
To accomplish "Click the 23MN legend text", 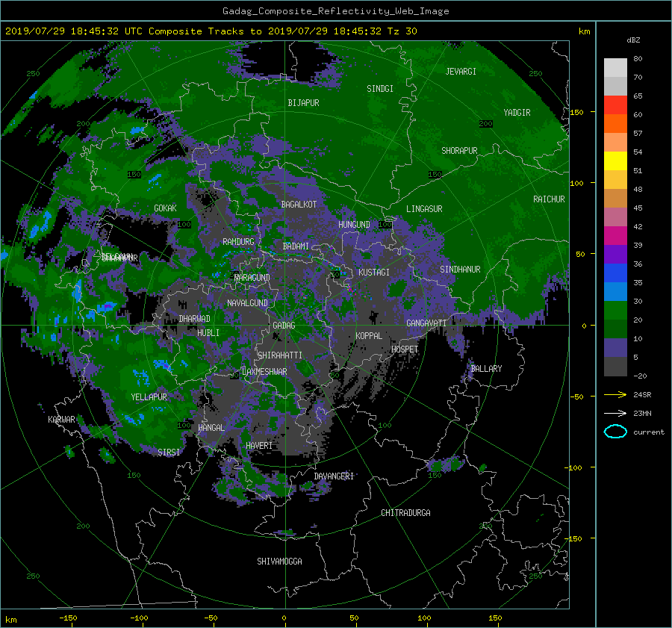I will 642,414.
